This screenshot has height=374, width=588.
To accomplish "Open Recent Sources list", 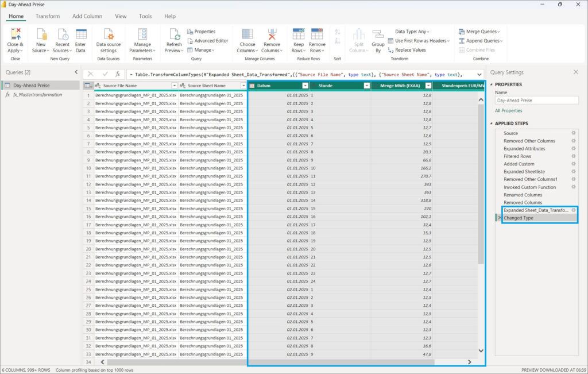I will pos(62,41).
